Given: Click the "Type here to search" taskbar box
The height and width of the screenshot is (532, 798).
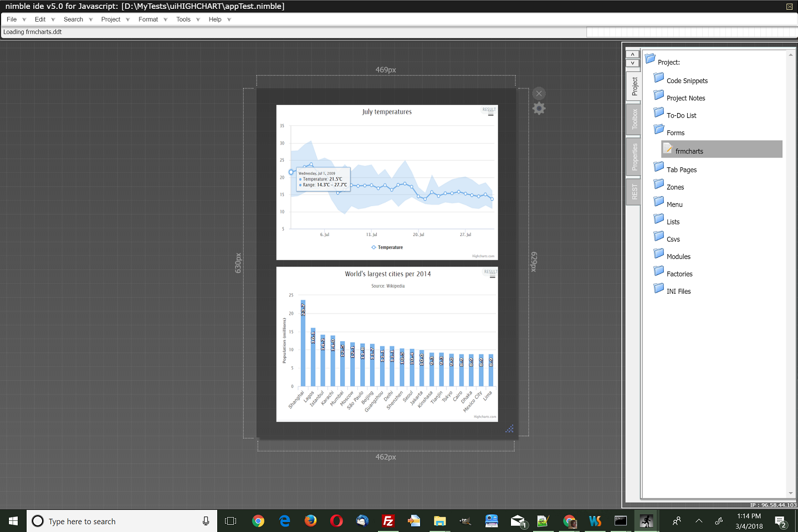Looking at the screenshot, I should [x=122, y=521].
